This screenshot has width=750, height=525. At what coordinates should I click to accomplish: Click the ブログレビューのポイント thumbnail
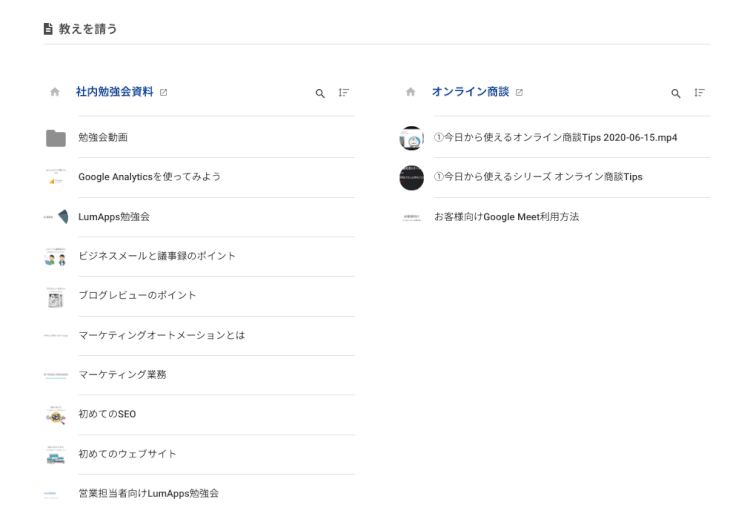[x=56, y=296]
